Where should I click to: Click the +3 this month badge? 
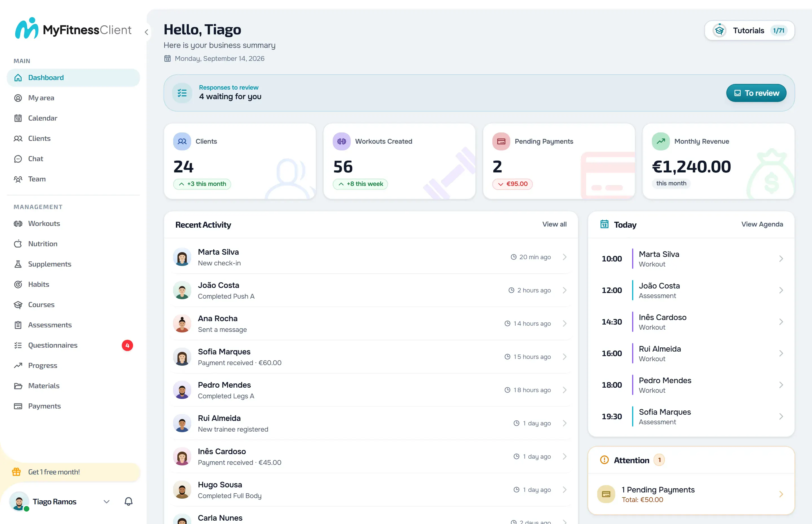(x=202, y=184)
